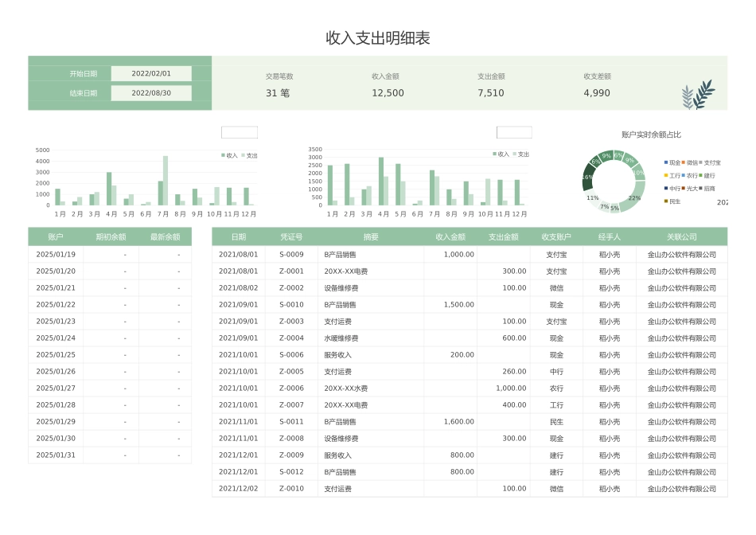Click the expense amount 600.00

[x=504, y=338]
